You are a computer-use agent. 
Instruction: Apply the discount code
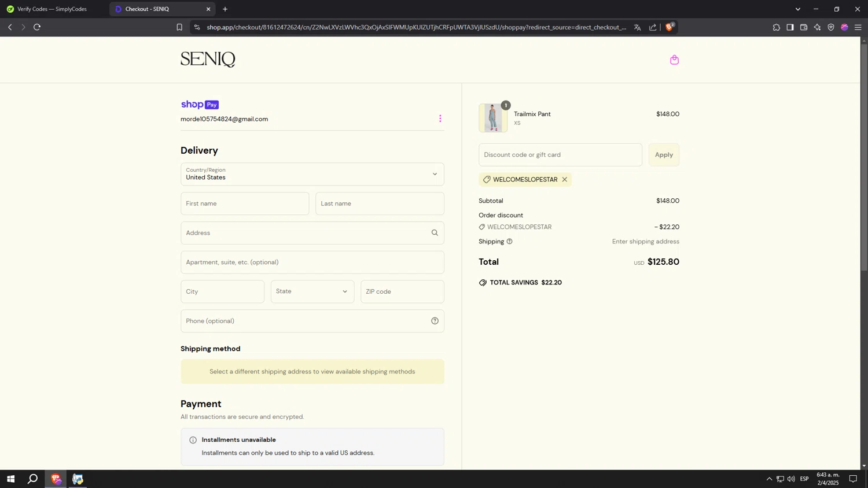[x=664, y=155]
